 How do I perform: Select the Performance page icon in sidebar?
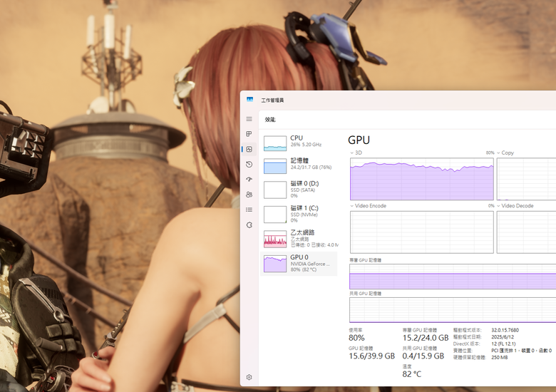pos(249,149)
